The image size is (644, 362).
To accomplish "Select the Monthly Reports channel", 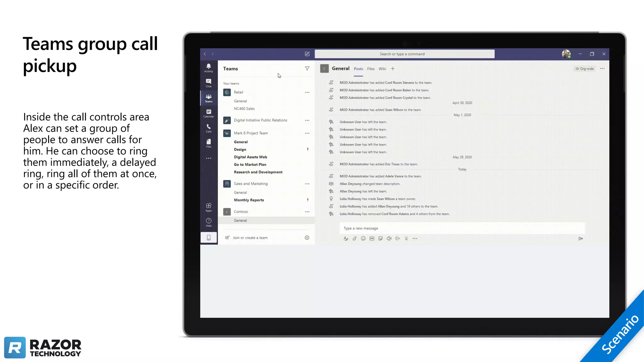I will point(249,200).
